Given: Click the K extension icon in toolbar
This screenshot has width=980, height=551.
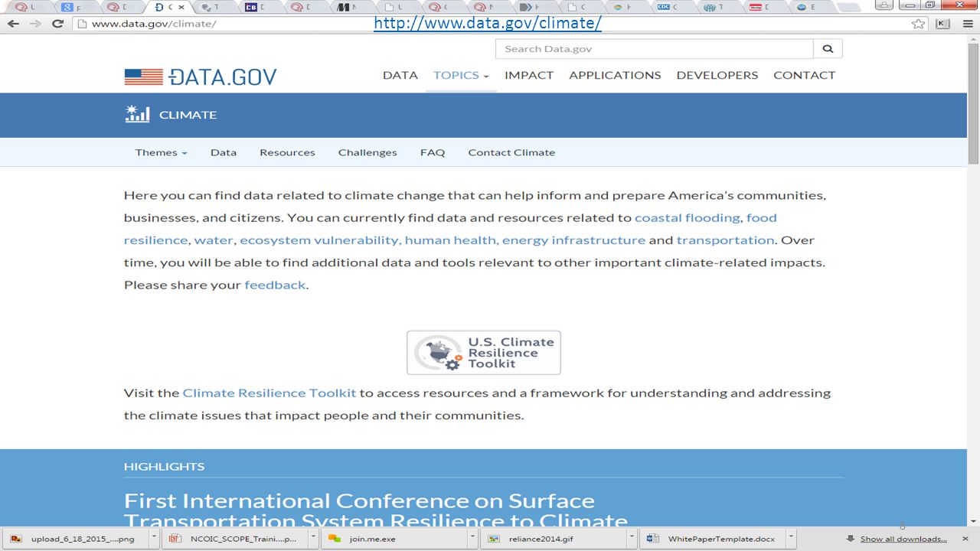Looking at the screenshot, I should pyautogui.click(x=942, y=24).
